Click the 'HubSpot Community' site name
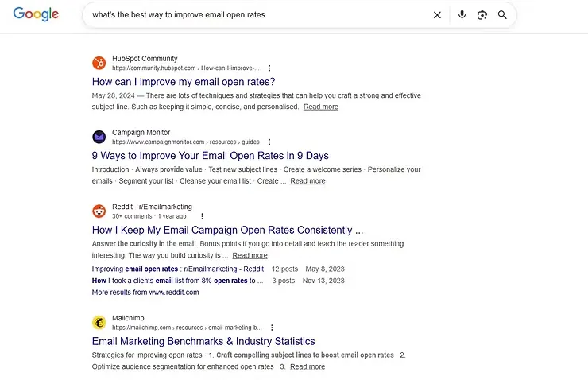 click(145, 59)
